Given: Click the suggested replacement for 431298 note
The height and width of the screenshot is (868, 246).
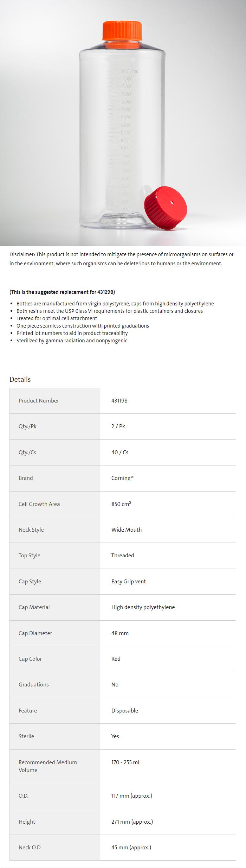Looking at the screenshot, I should coord(62,292).
